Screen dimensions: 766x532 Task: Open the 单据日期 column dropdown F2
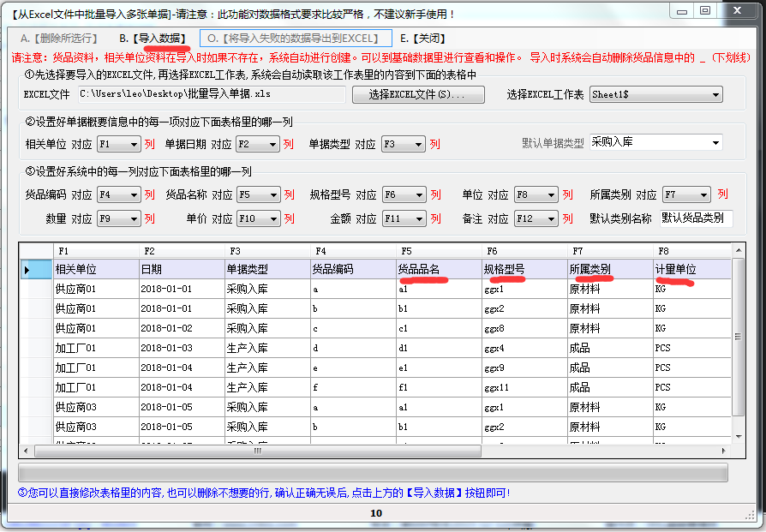(272, 145)
